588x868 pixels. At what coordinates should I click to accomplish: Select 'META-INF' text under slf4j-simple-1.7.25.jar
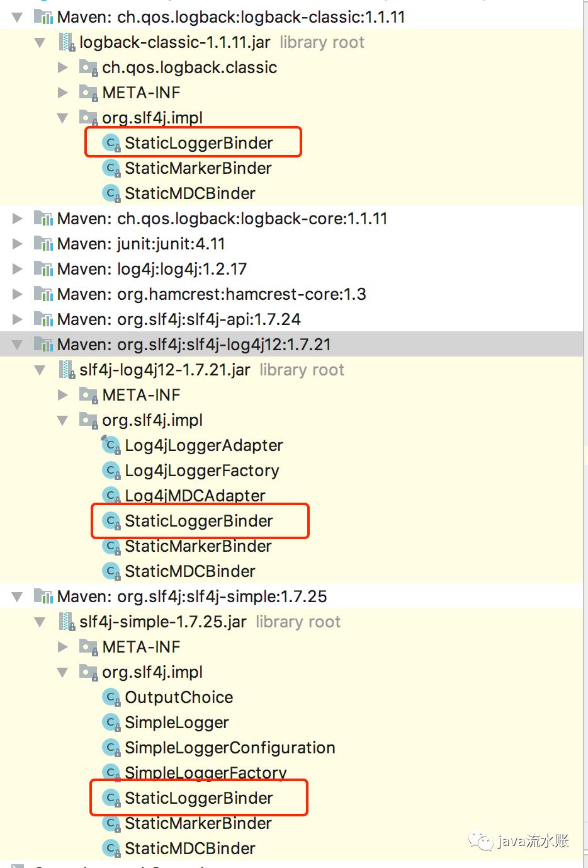142,647
